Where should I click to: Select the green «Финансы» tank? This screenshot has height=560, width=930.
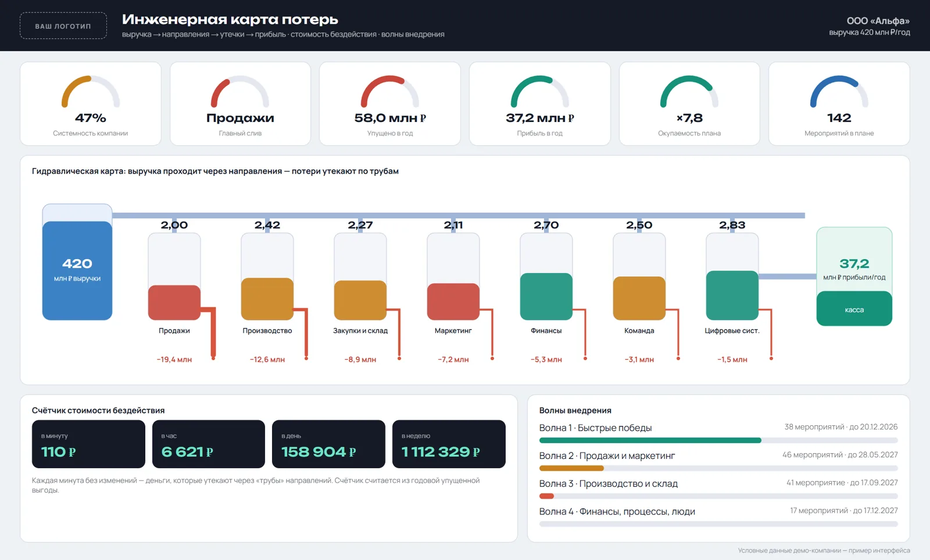(546, 277)
